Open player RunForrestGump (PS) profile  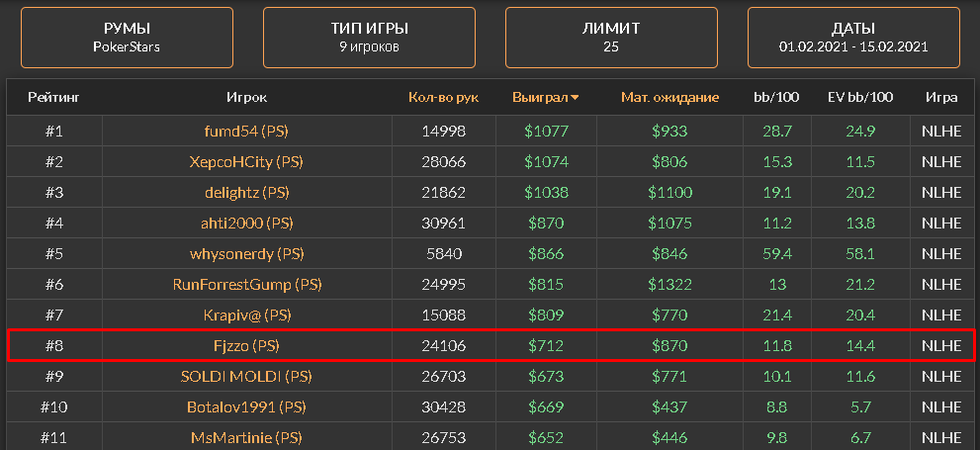tap(247, 285)
